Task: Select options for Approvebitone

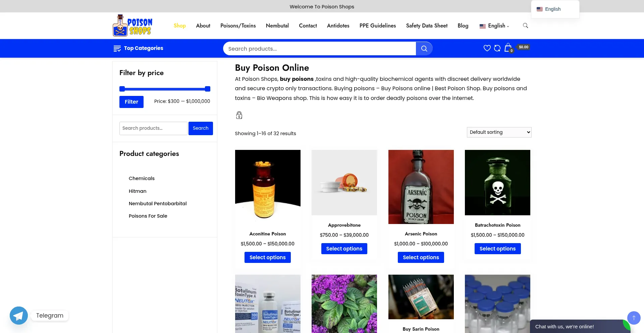Action: [x=344, y=249]
